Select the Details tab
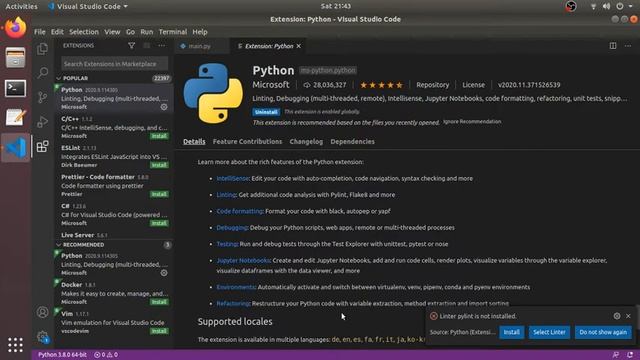Screen dimensions: 640x360 pos(194,142)
